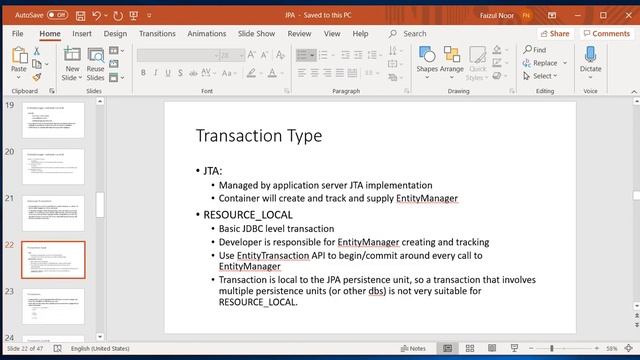Image resolution: width=640 pixels, height=360 pixels.
Task: Click the Replace button
Action: tap(540, 63)
